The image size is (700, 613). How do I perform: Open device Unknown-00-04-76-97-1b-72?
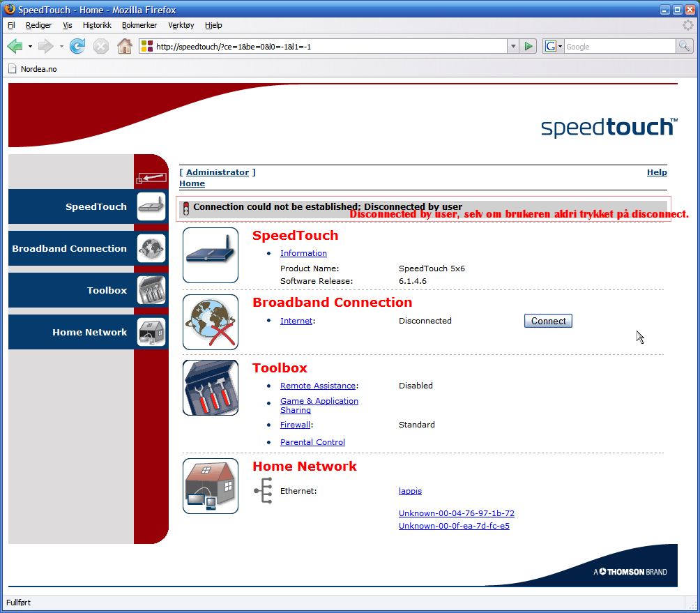tap(456, 513)
